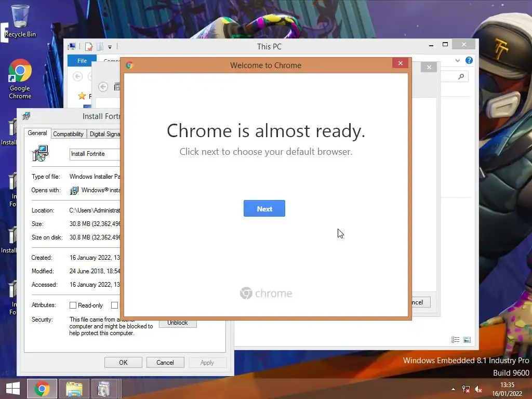The image size is (532, 399).
Task: Click the new folder icon in quick access toolbar
Action: (100, 47)
